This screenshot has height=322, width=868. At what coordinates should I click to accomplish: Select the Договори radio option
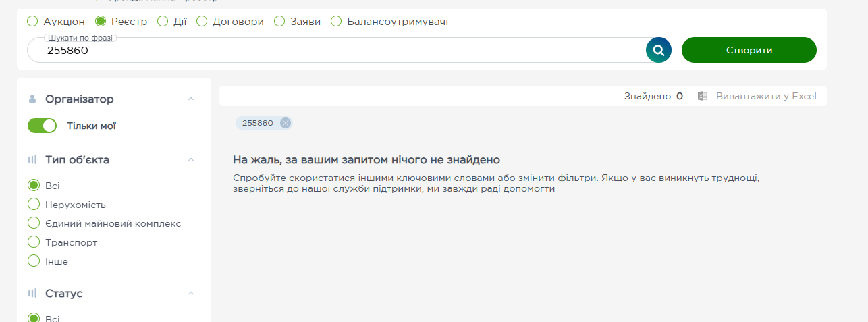coord(202,22)
